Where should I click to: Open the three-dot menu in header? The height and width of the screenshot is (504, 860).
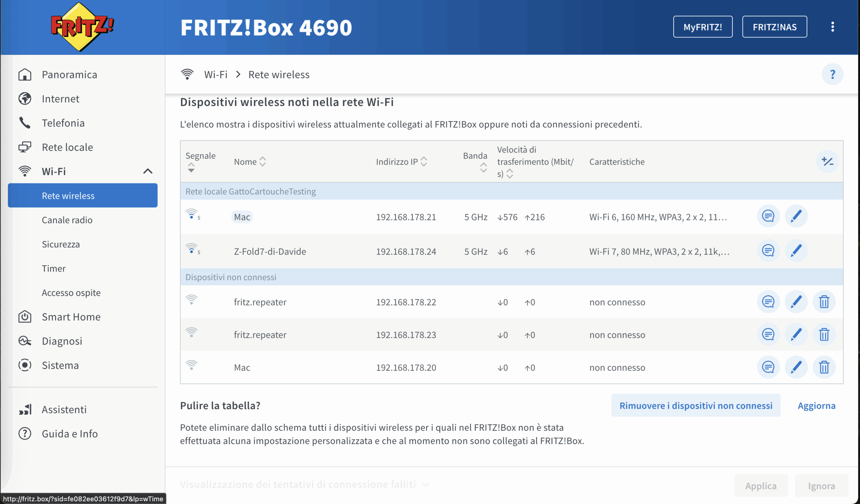(832, 27)
